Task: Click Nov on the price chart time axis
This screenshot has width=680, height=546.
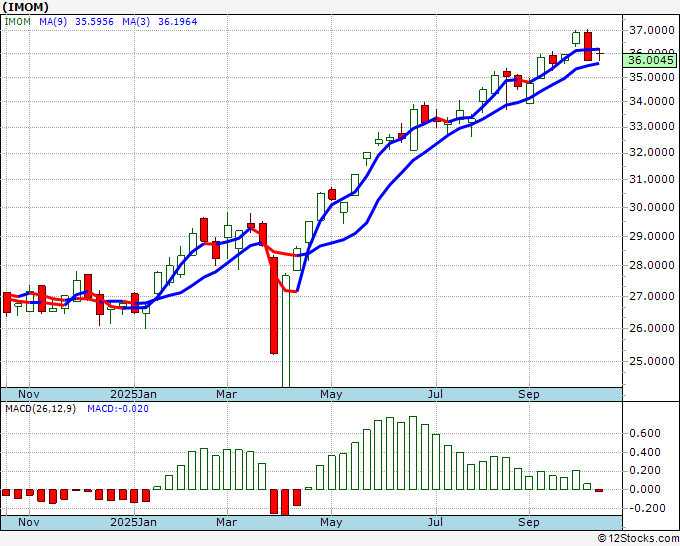Action: pos(29,394)
